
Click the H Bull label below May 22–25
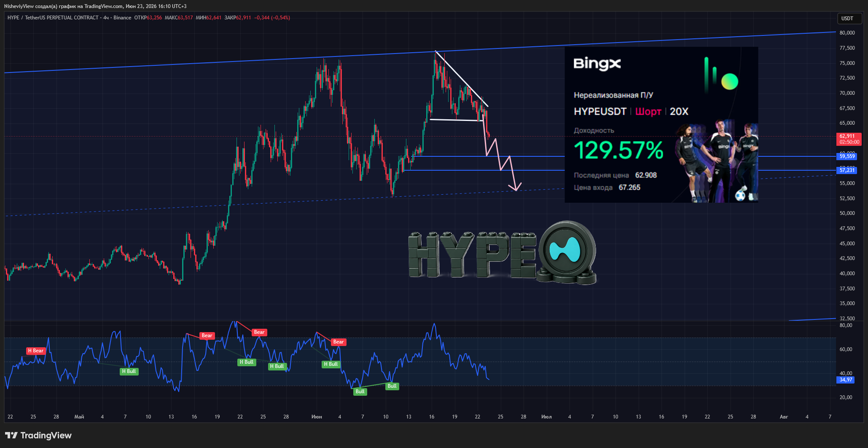click(x=247, y=362)
